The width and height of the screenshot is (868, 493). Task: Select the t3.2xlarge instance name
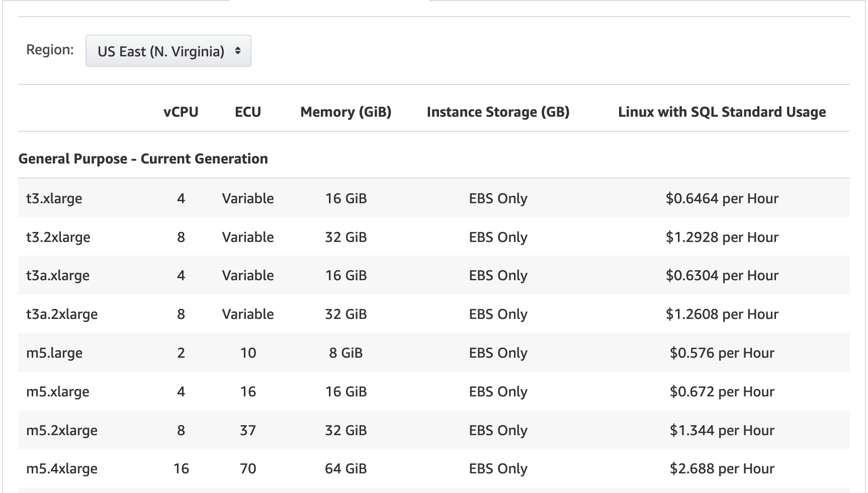[x=58, y=237]
